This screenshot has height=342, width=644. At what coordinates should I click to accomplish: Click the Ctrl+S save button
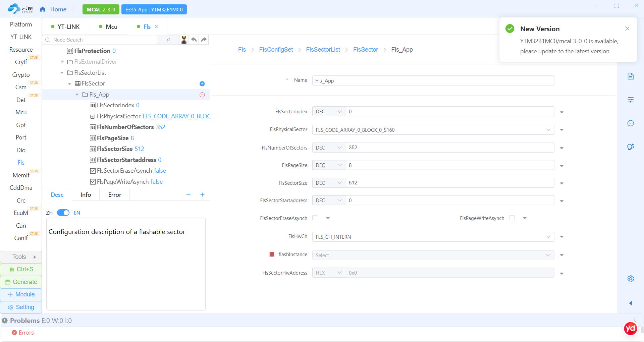[x=21, y=269]
